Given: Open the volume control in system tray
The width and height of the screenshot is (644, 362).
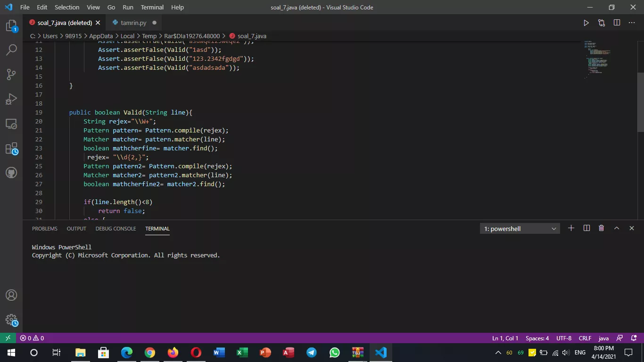Looking at the screenshot, I should 566,353.
